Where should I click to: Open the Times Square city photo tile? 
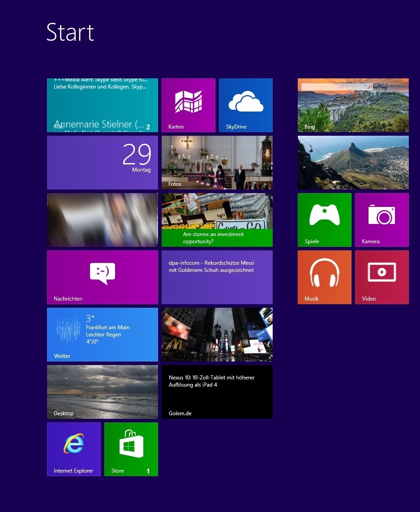[217, 334]
